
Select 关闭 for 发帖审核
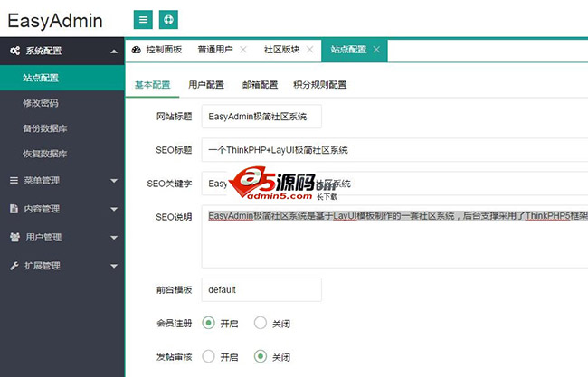(261, 356)
